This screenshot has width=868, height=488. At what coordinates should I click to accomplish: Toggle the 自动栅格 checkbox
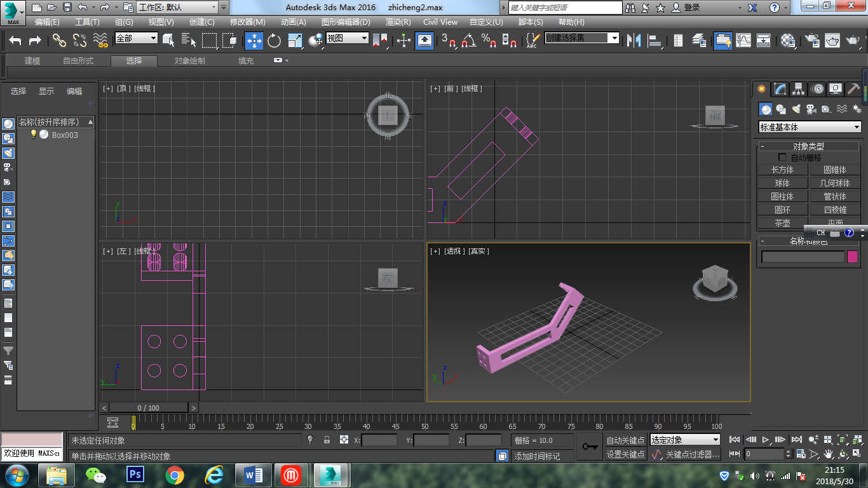(782, 158)
